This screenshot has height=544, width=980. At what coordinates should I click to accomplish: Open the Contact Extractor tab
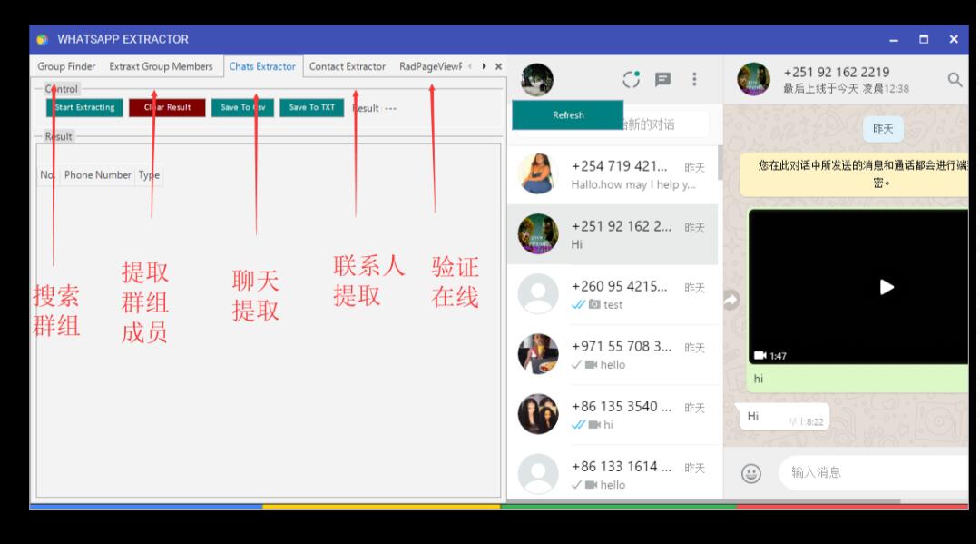pyautogui.click(x=348, y=66)
